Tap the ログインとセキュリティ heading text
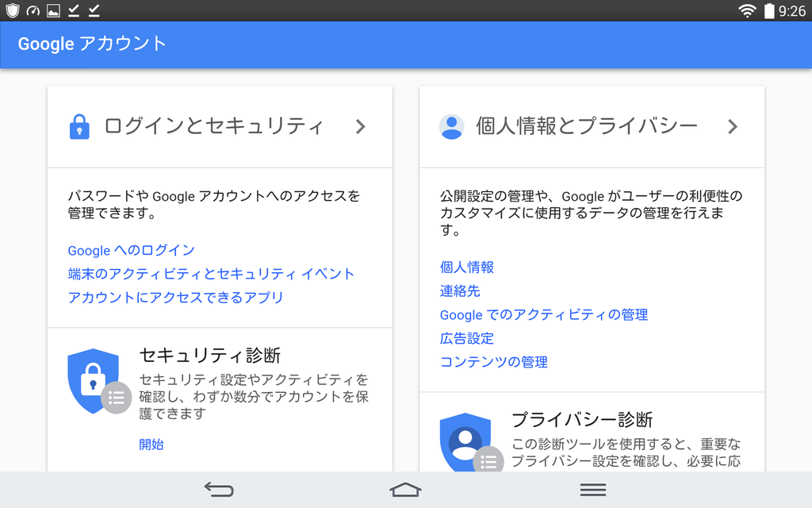This screenshot has width=812, height=508. 214,126
